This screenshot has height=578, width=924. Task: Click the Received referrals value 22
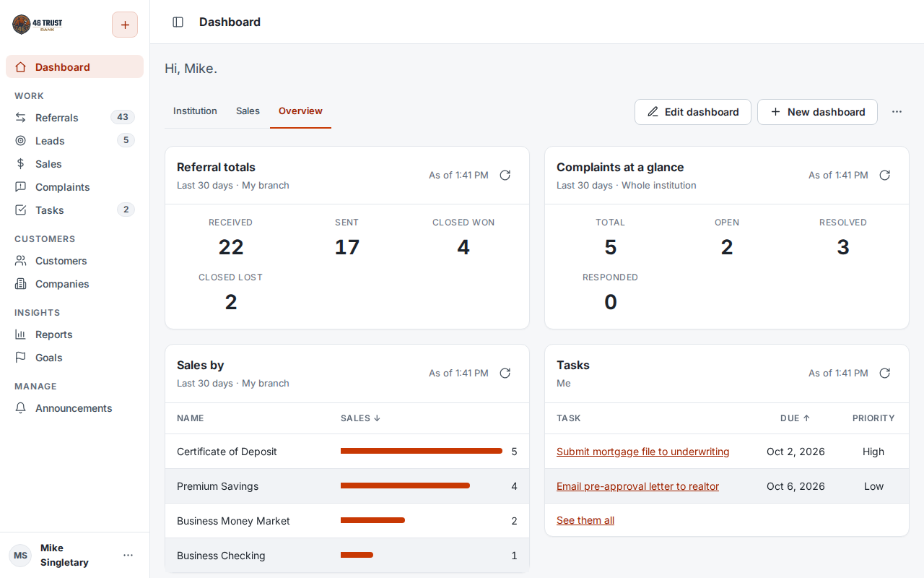click(231, 247)
